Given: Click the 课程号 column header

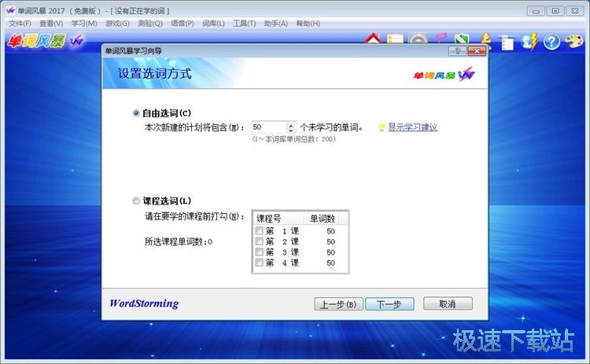Looking at the screenshot, I should [x=278, y=218].
